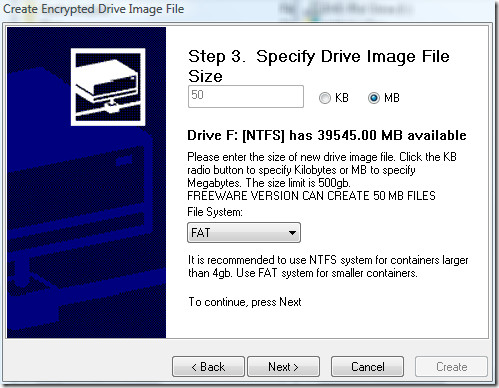Proceed by clicking the Next button
Screen dimensions: 499x388
283,367
